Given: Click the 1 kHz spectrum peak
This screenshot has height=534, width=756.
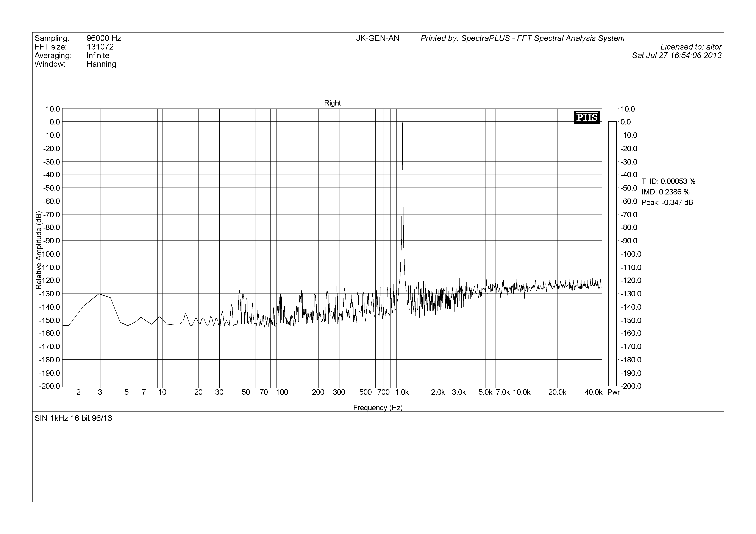Looking at the screenshot, I should [402, 125].
